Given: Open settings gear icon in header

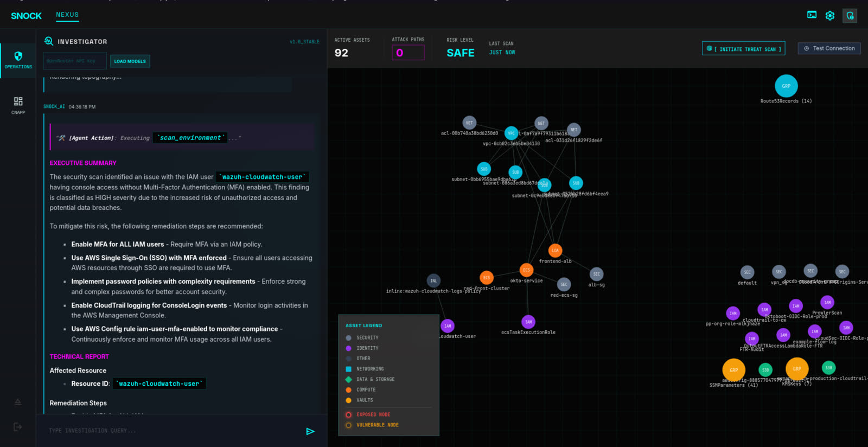Looking at the screenshot, I should 830,16.
